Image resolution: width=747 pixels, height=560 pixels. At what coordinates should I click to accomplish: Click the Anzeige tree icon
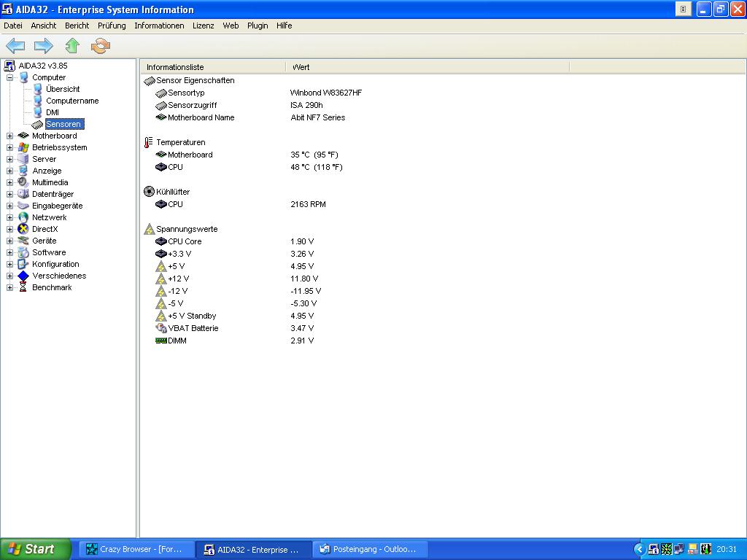point(23,171)
